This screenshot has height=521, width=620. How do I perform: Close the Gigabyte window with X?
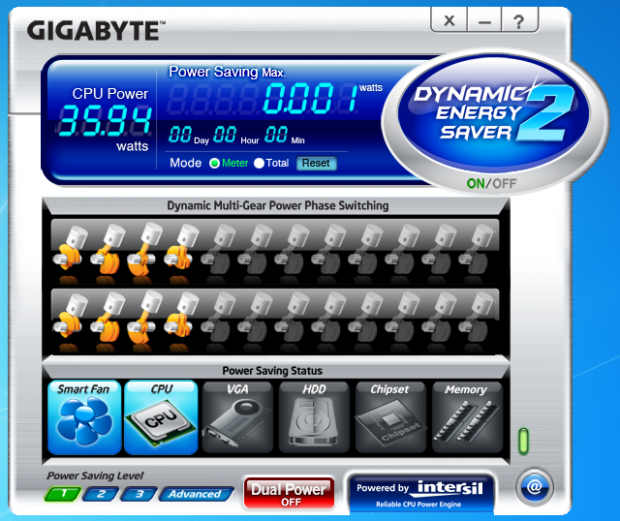449,21
